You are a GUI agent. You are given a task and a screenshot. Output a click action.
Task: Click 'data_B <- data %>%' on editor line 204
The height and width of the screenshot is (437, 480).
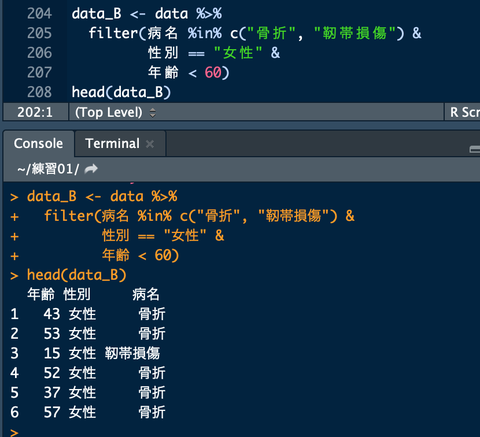coord(147,14)
